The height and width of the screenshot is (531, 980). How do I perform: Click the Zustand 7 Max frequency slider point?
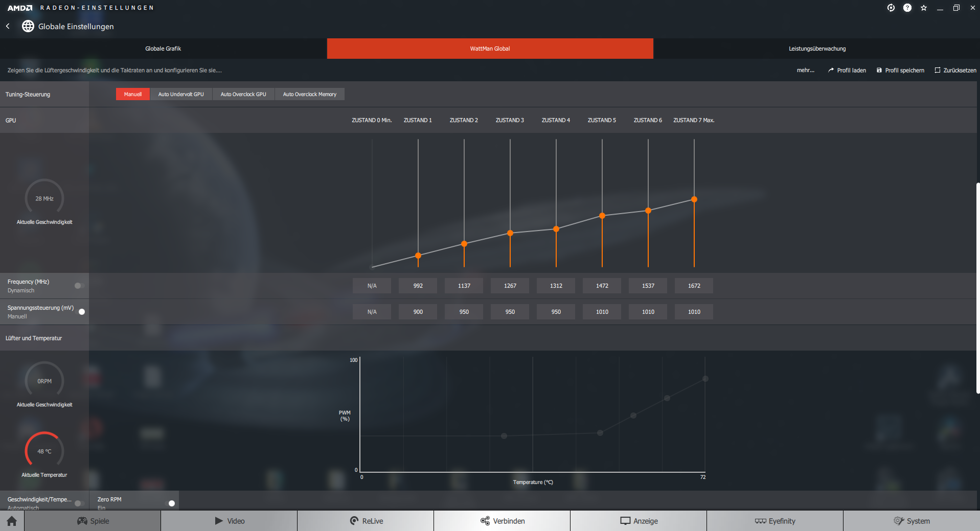click(694, 199)
